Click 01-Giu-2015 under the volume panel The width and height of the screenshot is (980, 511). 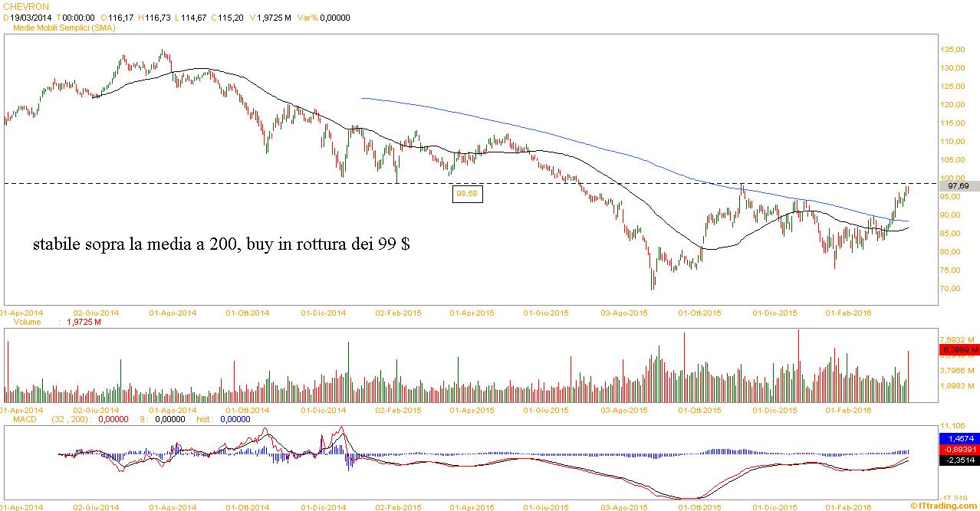click(545, 411)
